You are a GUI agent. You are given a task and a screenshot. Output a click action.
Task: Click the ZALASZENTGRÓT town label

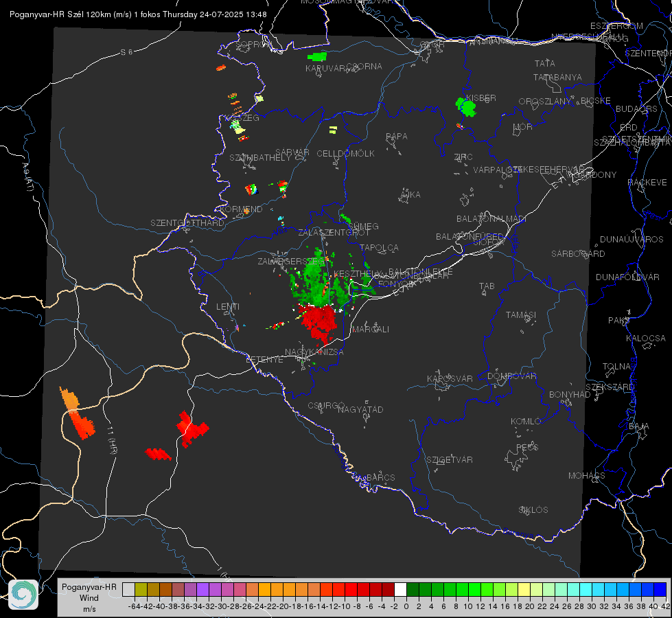click(x=334, y=233)
